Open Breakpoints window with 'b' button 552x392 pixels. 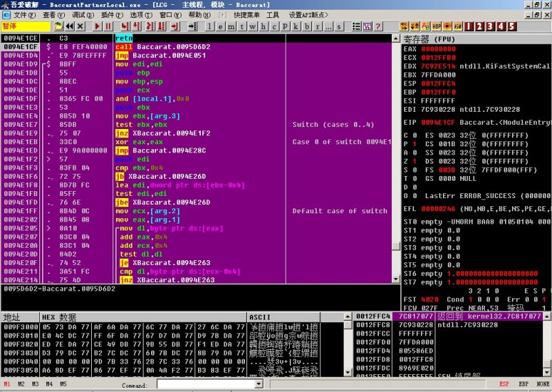point(307,26)
